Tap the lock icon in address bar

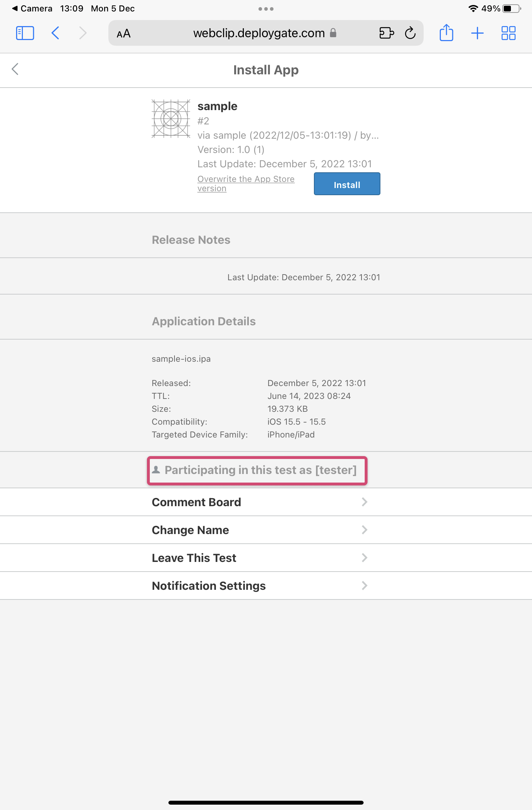coord(333,33)
